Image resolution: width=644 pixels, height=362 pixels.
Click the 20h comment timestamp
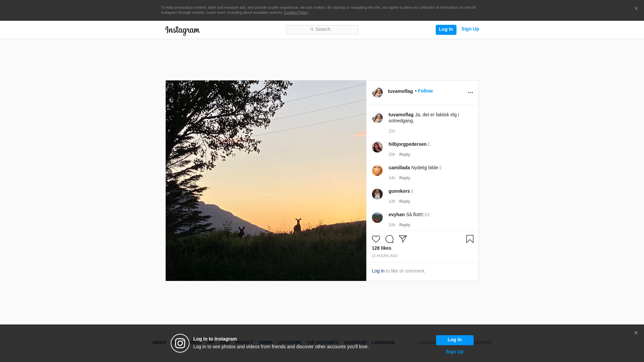pyautogui.click(x=392, y=155)
